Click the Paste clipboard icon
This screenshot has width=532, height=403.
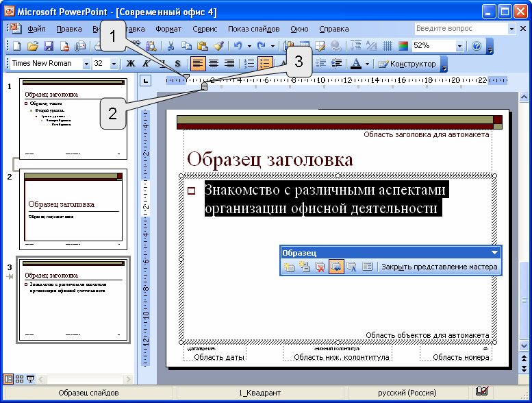tap(202, 46)
